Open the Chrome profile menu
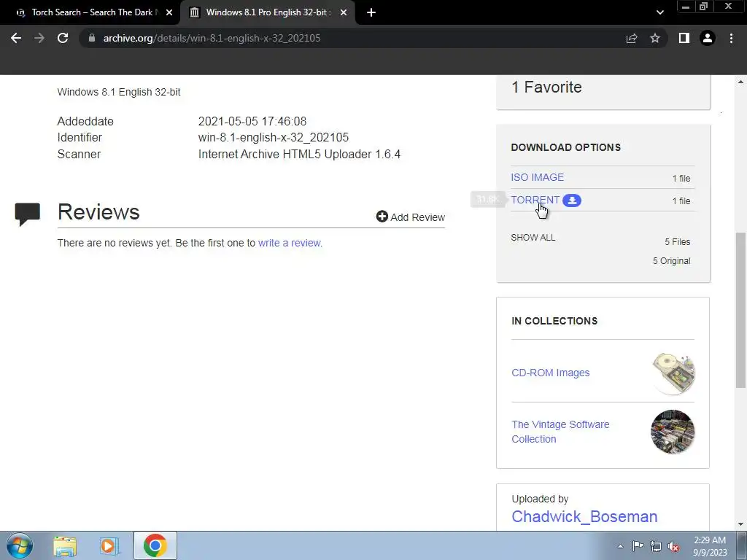The width and height of the screenshot is (747, 560). 708,38
